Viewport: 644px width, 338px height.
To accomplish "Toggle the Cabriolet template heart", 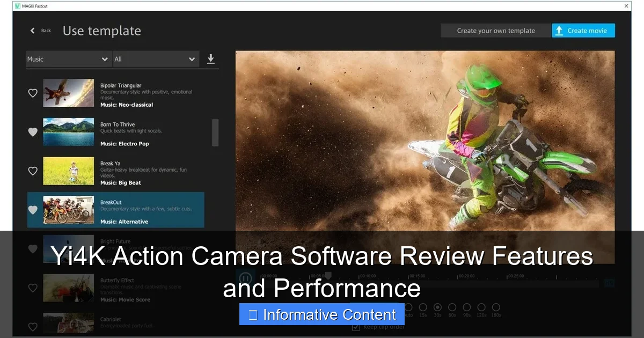I will coord(32,325).
